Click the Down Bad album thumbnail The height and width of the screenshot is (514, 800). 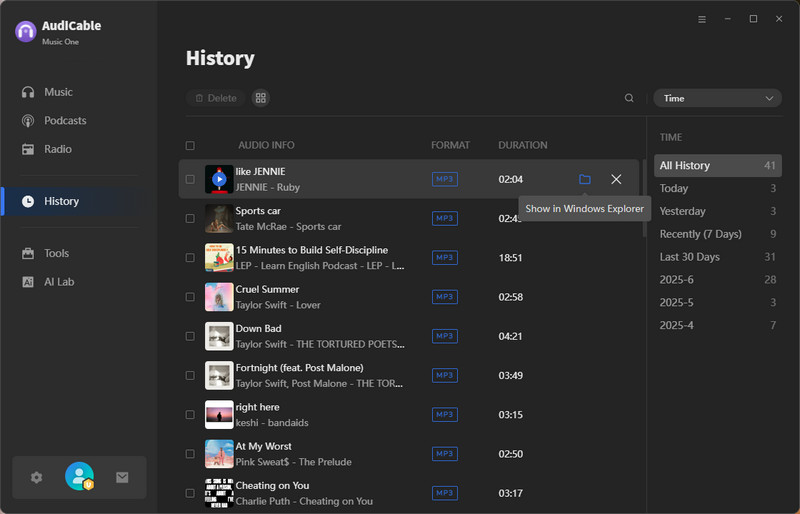click(x=219, y=336)
